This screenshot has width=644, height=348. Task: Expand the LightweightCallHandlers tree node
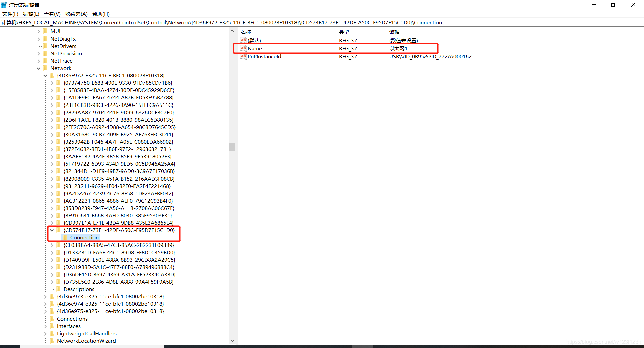pos(45,334)
